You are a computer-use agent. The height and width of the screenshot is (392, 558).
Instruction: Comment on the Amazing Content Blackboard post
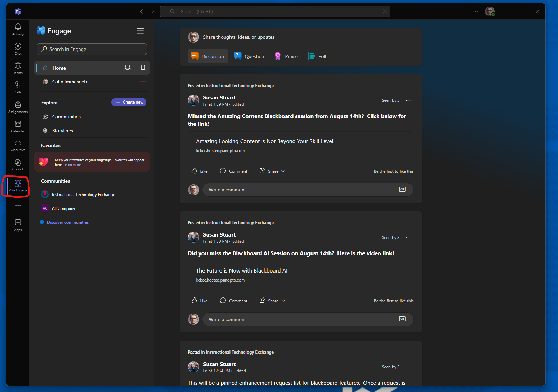[x=234, y=171]
